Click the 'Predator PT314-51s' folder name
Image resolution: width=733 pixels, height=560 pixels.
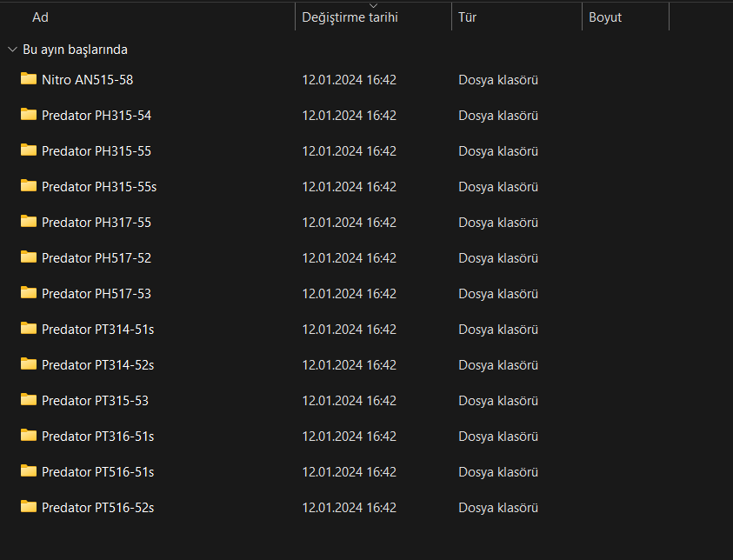(x=97, y=330)
